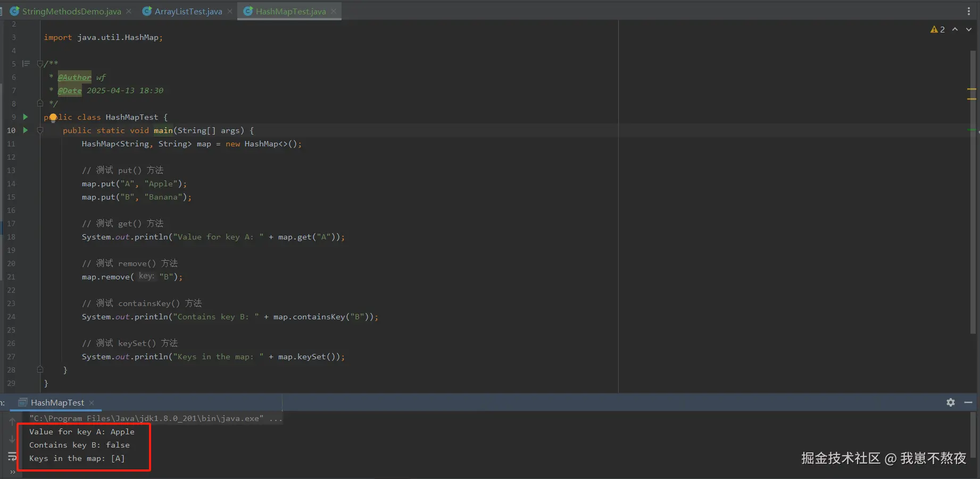Close the ArrayListTest.java tab

[x=230, y=11]
